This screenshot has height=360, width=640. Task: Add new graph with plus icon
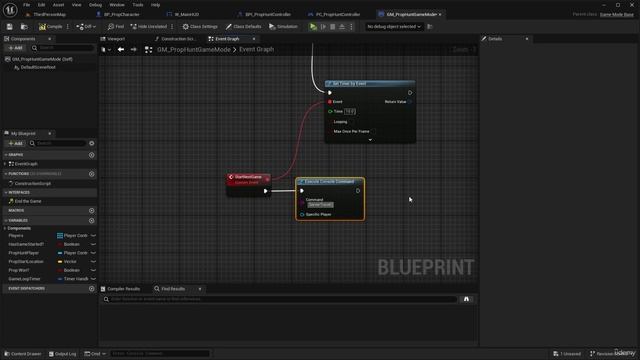tap(91, 155)
